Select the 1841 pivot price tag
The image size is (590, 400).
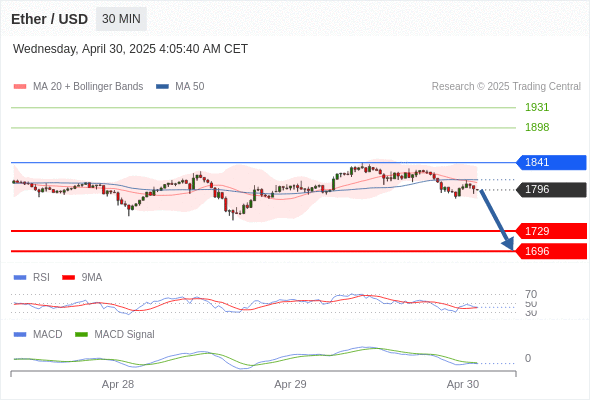coord(551,162)
